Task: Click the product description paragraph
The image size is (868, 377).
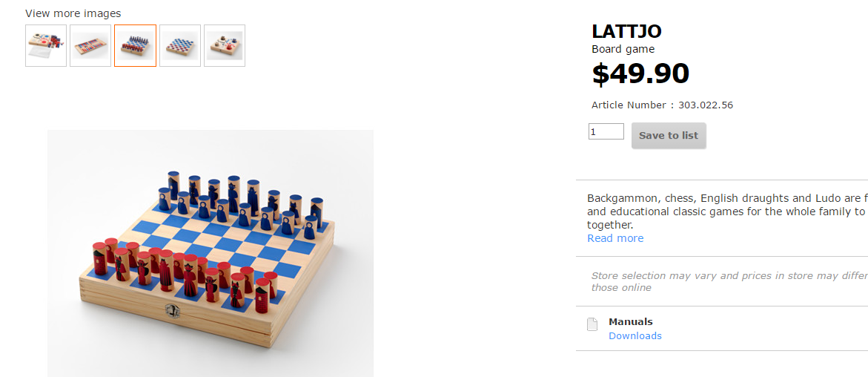Action: (x=726, y=212)
